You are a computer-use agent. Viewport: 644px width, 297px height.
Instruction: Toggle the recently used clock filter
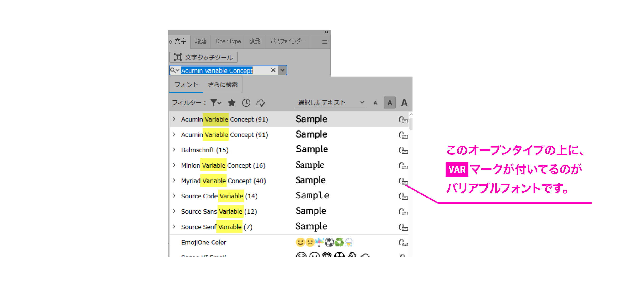[246, 103]
